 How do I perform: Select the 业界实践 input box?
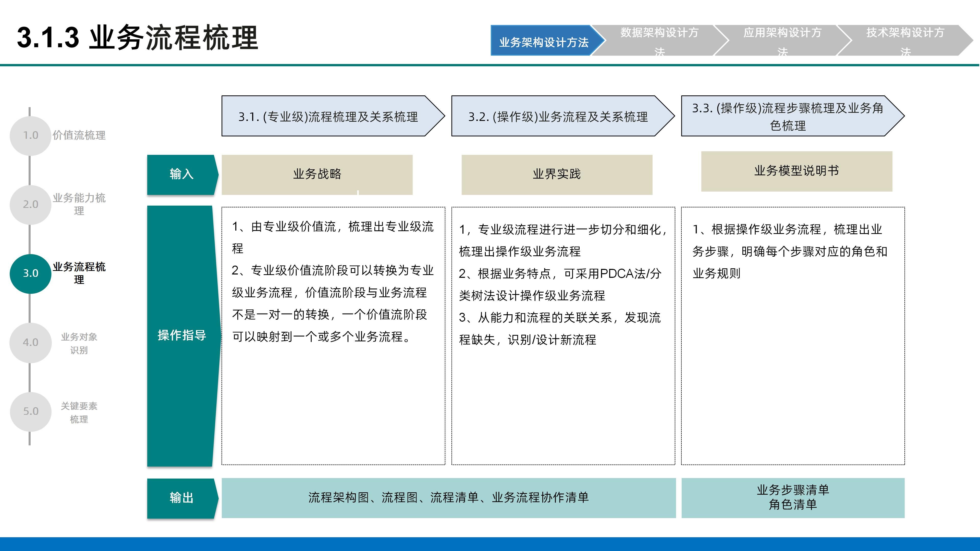coord(557,174)
